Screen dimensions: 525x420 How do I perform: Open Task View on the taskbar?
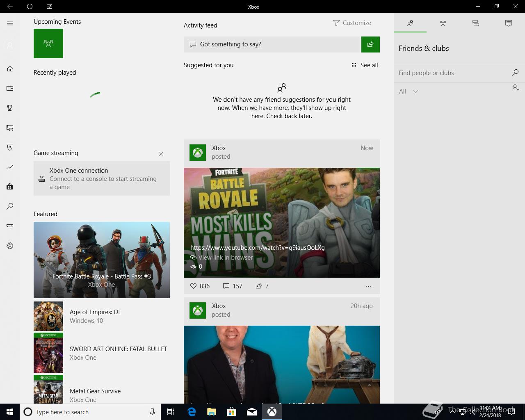tap(171, 412)
